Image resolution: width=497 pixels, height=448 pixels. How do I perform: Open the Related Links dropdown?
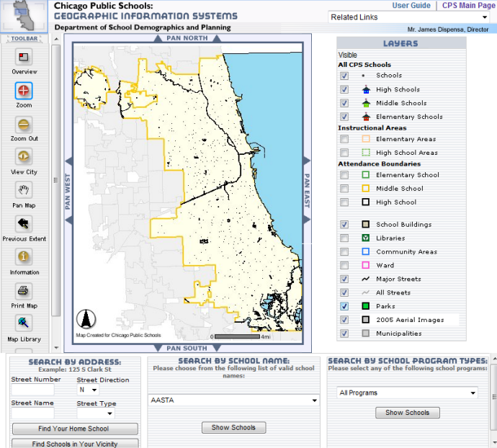[x=409, y=17]
